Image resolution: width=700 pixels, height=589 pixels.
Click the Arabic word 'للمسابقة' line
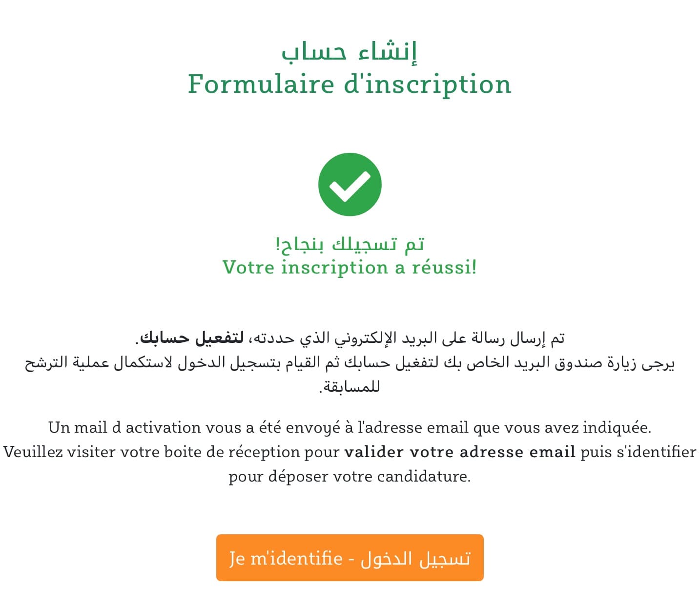pos(350,387)
